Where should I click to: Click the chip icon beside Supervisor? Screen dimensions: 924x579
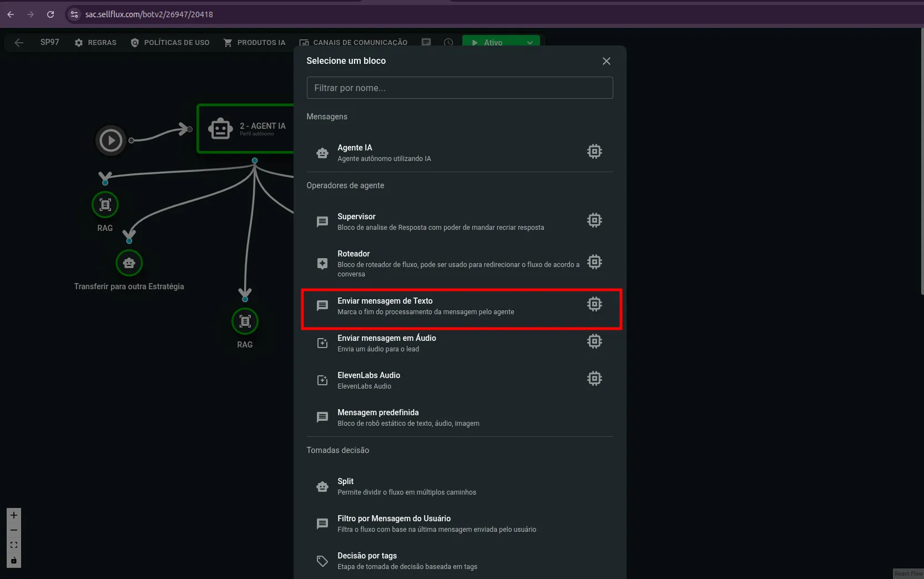click(x=594, y=220)
